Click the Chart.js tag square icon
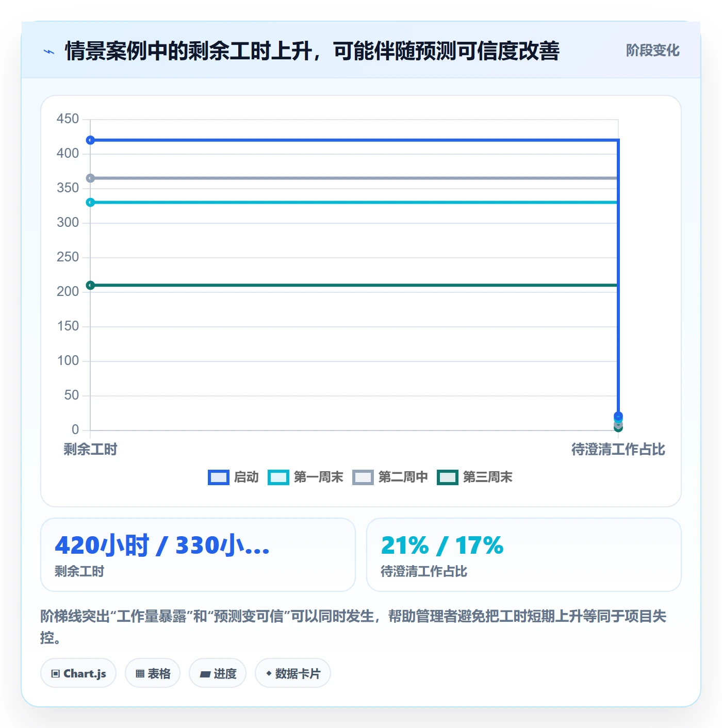The height and width of the screenshot is (728, 722). [x=56, y=674]
